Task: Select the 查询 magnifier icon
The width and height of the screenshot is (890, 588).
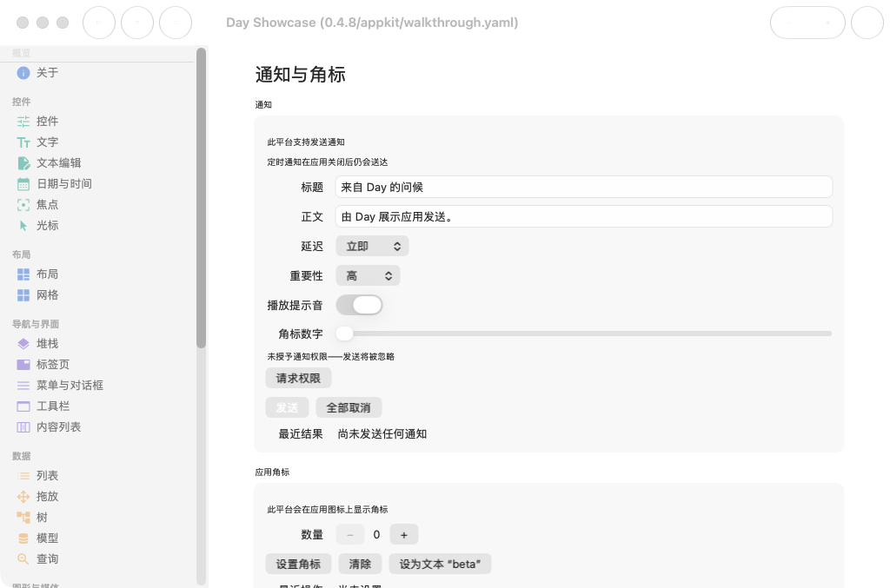Action: click(23, 559)
